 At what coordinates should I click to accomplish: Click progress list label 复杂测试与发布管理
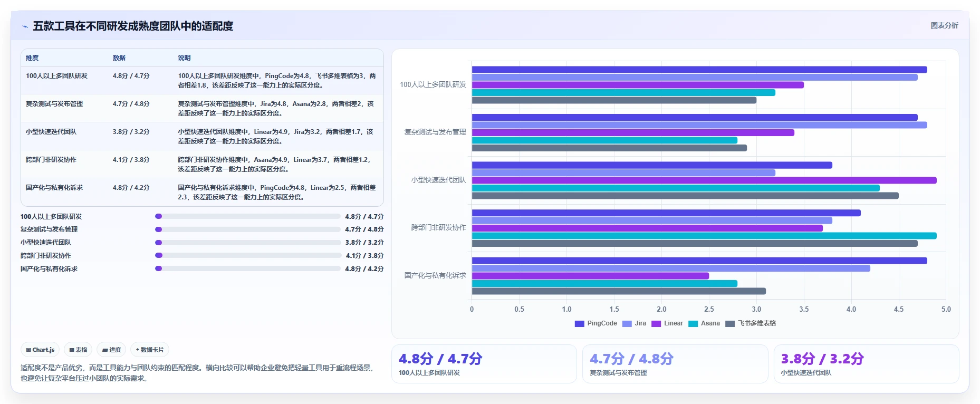(x=49, y=229)
